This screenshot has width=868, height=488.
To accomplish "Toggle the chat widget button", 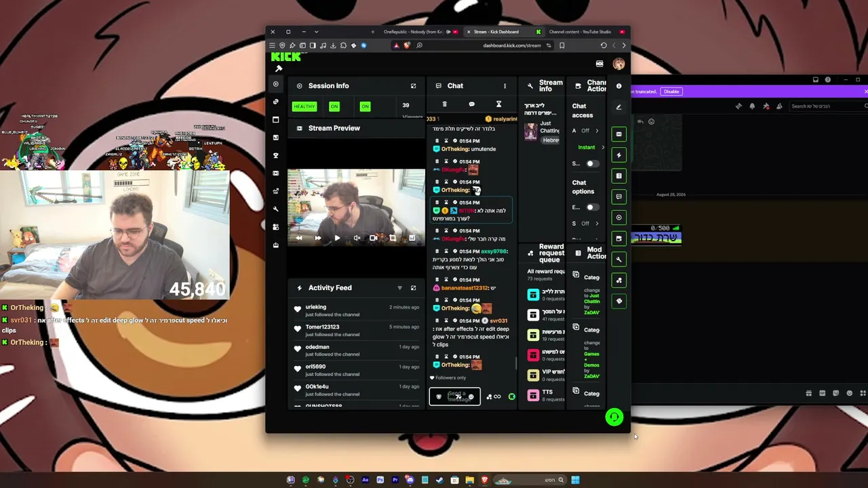I will pos(618,197).
